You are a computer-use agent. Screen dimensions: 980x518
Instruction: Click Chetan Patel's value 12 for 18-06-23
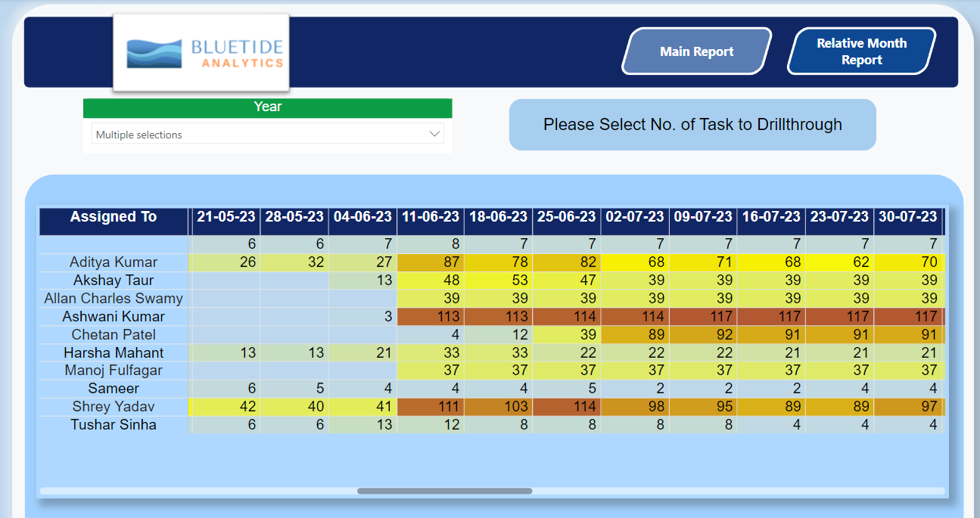(499, 335)
